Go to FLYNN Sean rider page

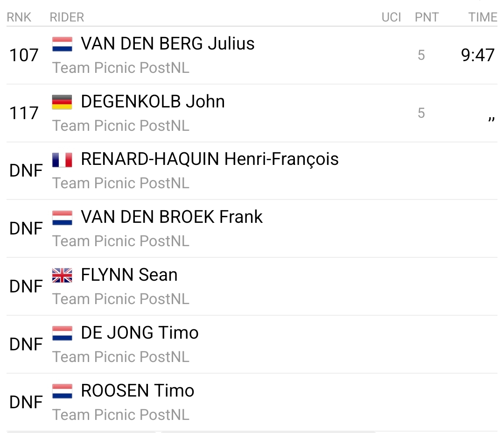click(x=129, y=276)
